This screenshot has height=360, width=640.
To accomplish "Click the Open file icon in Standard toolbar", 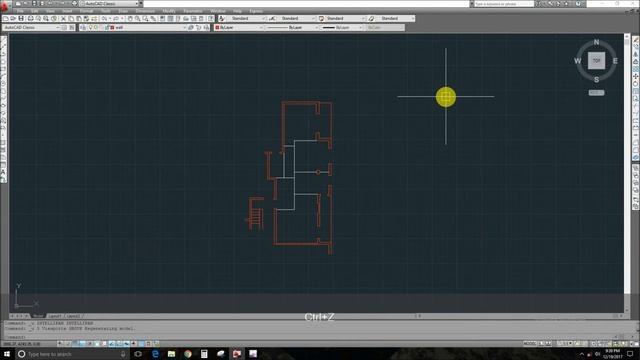I will tap(13, 19).
